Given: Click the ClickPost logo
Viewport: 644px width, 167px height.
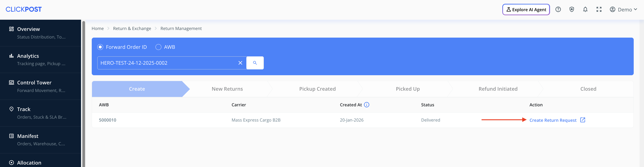Looking at the screenshot, I should [x=24, y=9].
